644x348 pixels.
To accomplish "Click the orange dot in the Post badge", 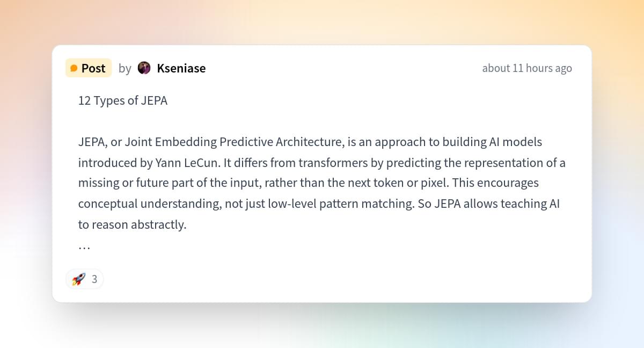I will click(74, 69).
